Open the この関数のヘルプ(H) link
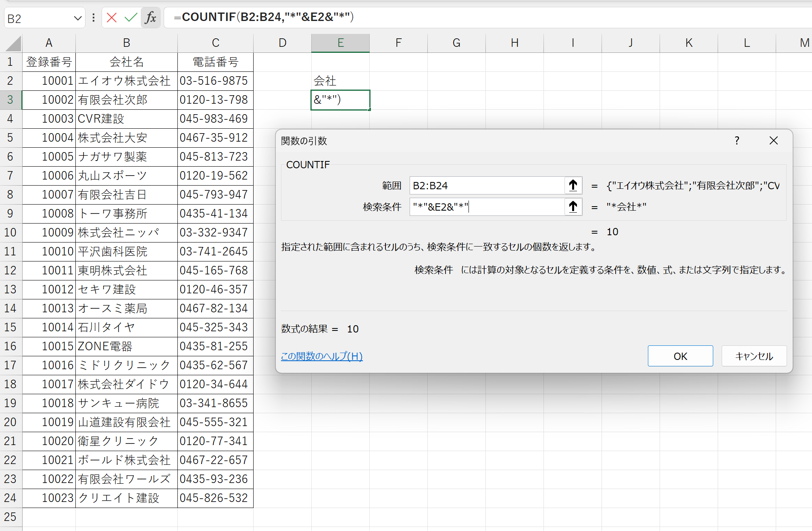The width and height of the screenshot is (812, 531). tap(322, 356)
